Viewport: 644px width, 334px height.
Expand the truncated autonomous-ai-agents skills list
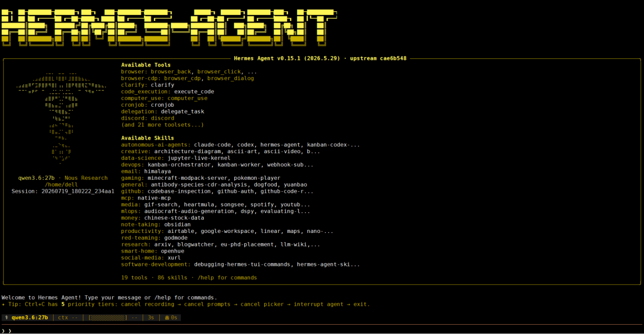coord(355,145)
